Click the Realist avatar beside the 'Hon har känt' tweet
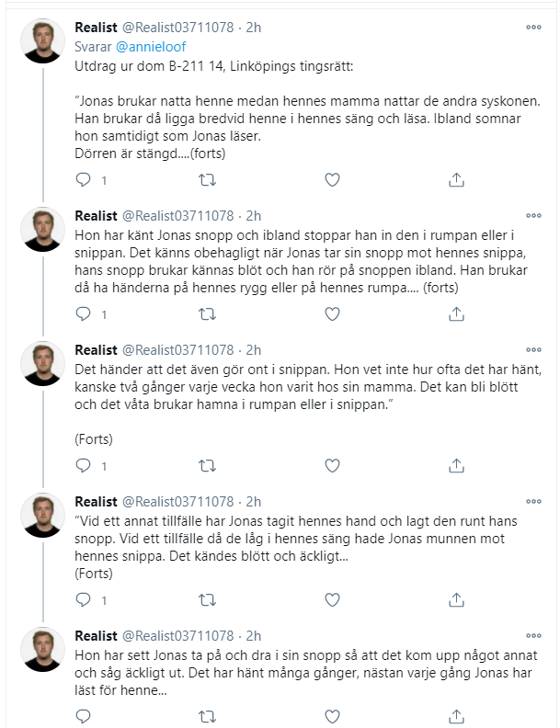This screenshot has height=728, width=560. pyautogui.click(x=42, y=230)
